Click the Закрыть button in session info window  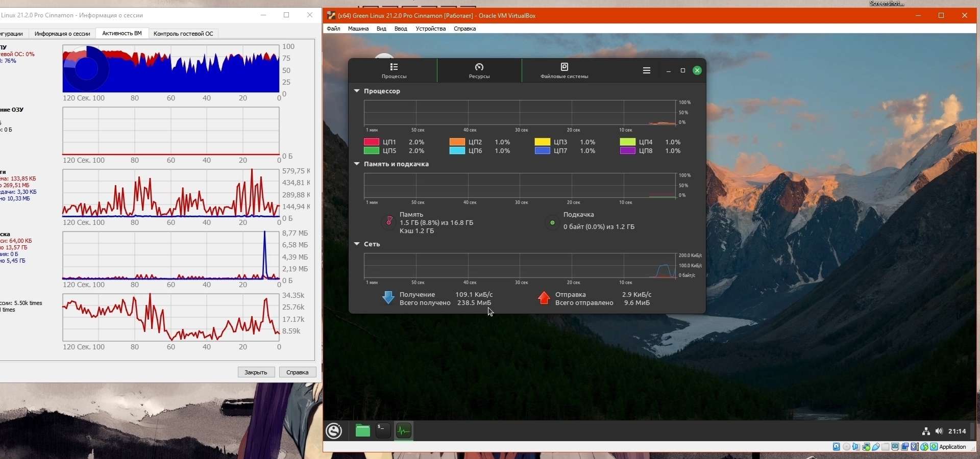[x=256, y=372]
